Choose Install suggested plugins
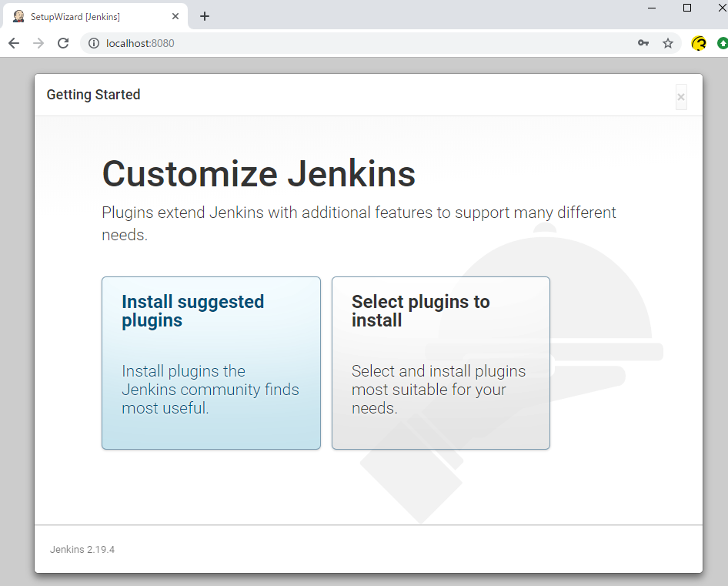Viewport: 728px width, 586px height. coord(211,363)
